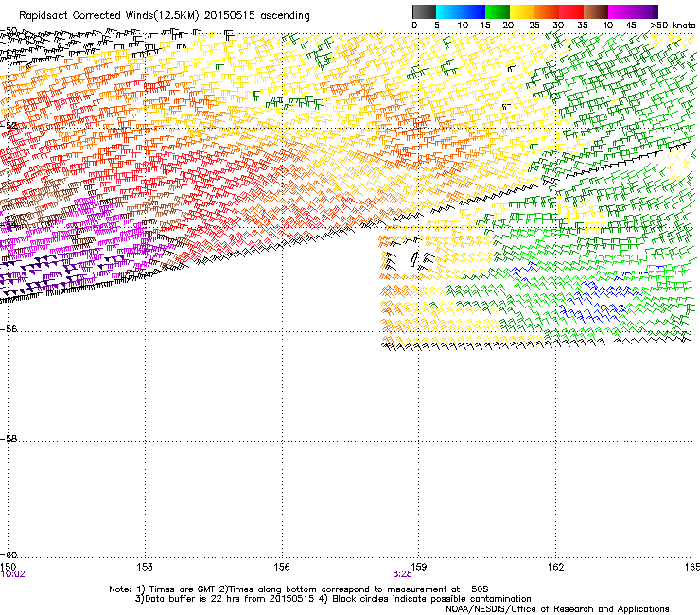
Task: Click the '>50 knots' legend label
Action: click(x=673, y=26)
